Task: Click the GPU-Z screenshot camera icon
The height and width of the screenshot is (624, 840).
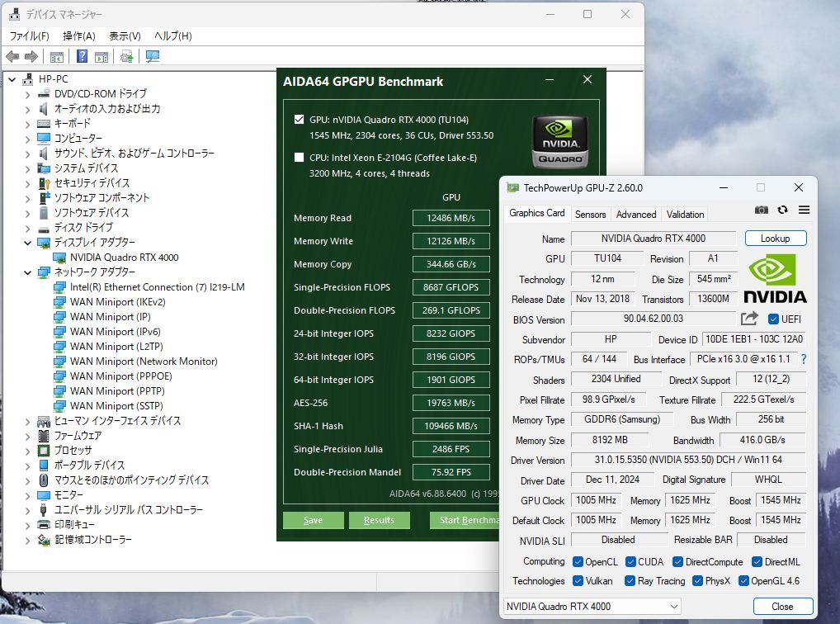Action: click(x=762, y=210)
